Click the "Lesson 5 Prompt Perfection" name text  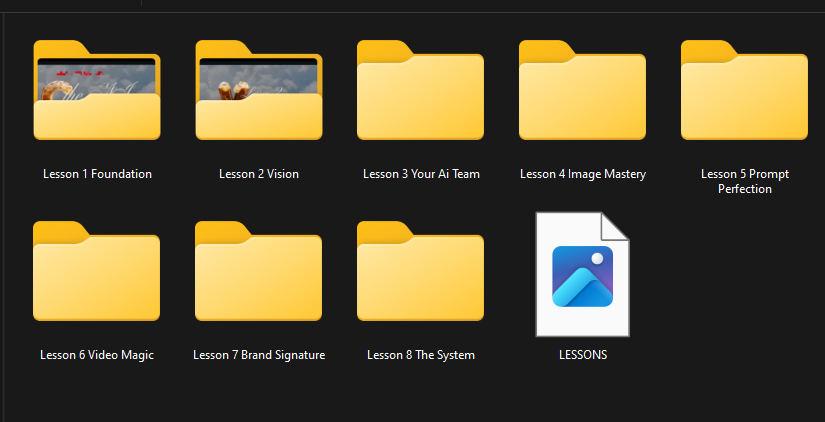[x=745, y=181]
